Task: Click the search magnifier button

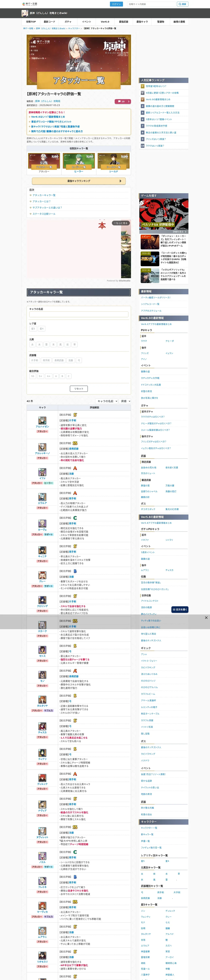Action: point(182,4)
